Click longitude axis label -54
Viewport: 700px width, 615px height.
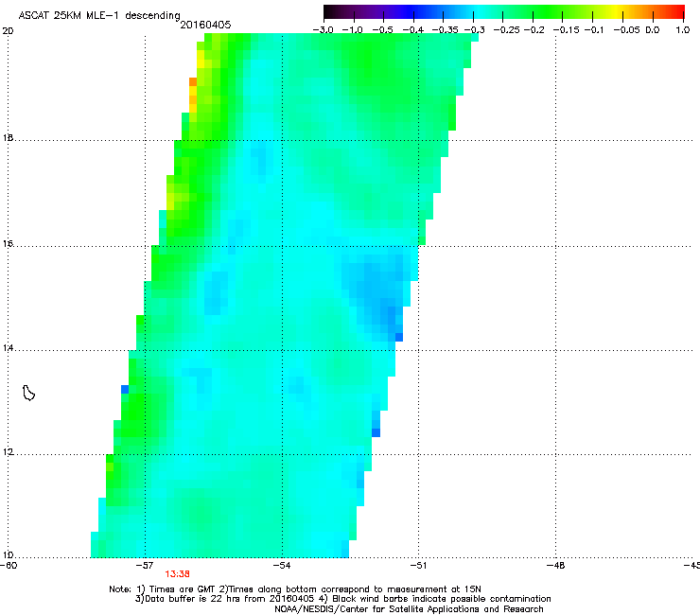click(x=282, y=566)
